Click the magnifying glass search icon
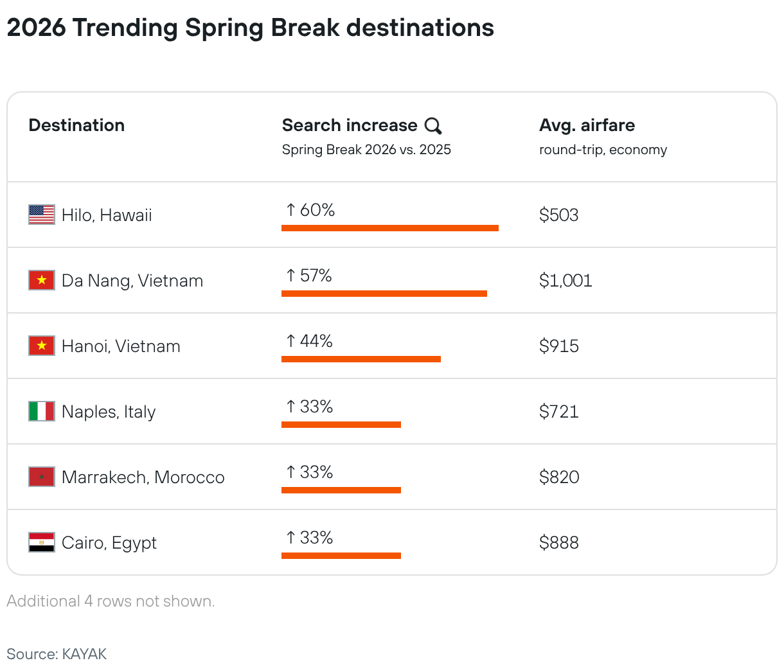784x672 pixels. (x=434, y=126)
